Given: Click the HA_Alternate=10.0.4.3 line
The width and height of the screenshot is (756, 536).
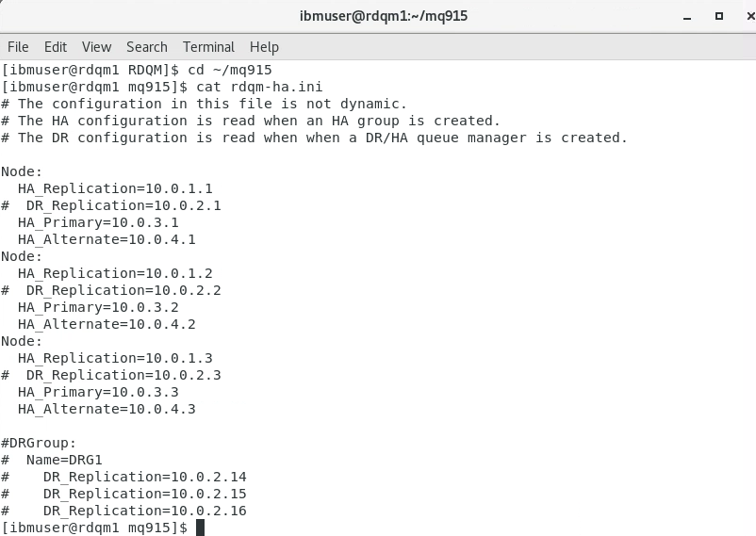Looking at the screenshot, I should tap(107, 409).
